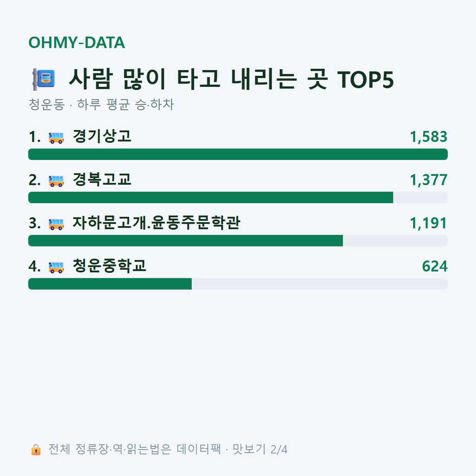Click the bus stop sign icon in title
The height and width of the screenshot is (476, 476).
tap(44, 79)
